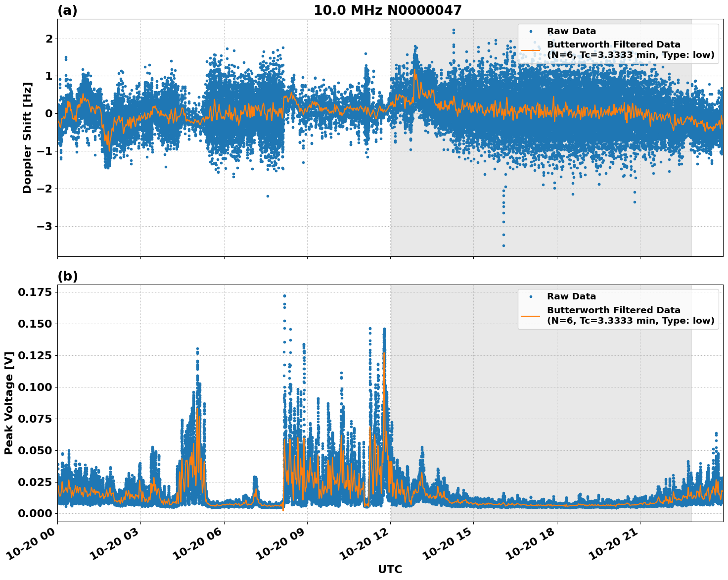
Task: Click the 0.146 V voltage peak near 12:00
Action: (385, 328)
